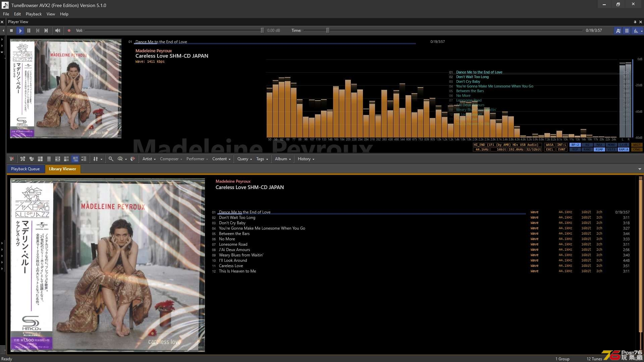Toggle the track list icon in Player View
The image size is (644, 362).
(627, 31)
